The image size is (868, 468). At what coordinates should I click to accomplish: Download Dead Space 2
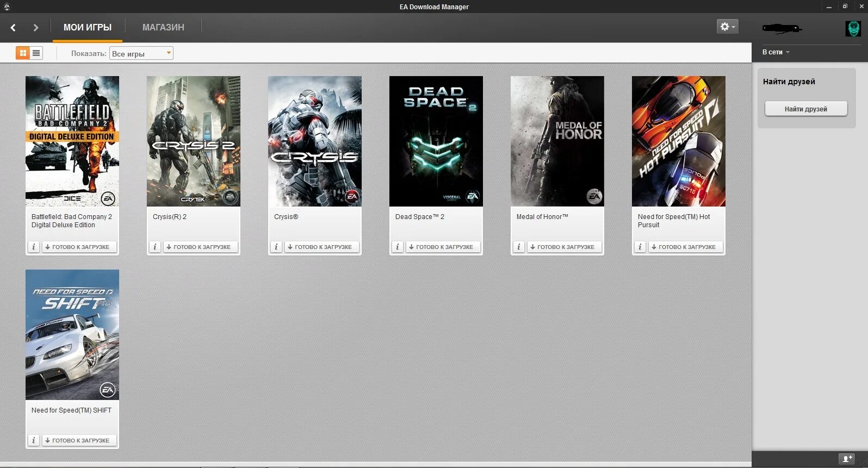pos(443,247)
